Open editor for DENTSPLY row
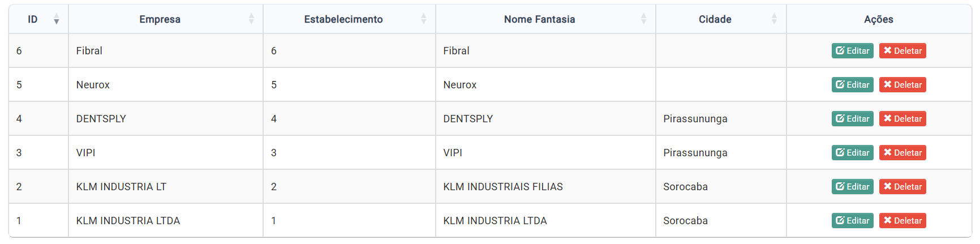 pyautogui.click(x=852, y=119)
